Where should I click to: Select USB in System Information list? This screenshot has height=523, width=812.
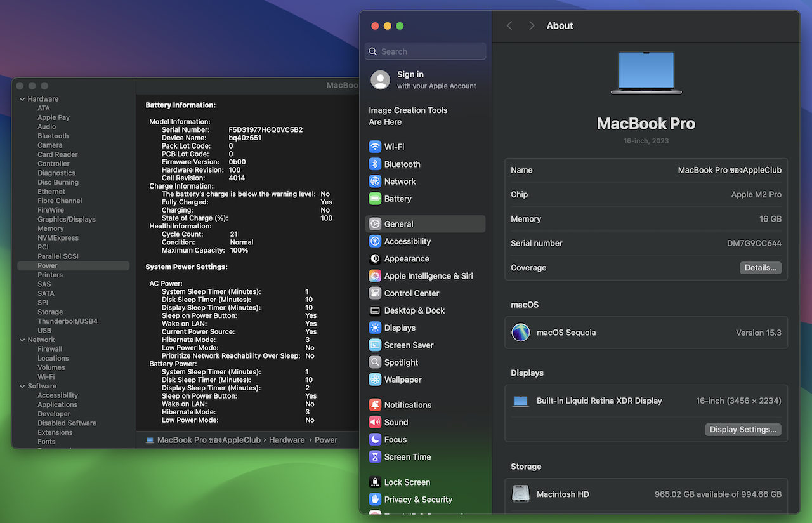[x=44, y=331]
